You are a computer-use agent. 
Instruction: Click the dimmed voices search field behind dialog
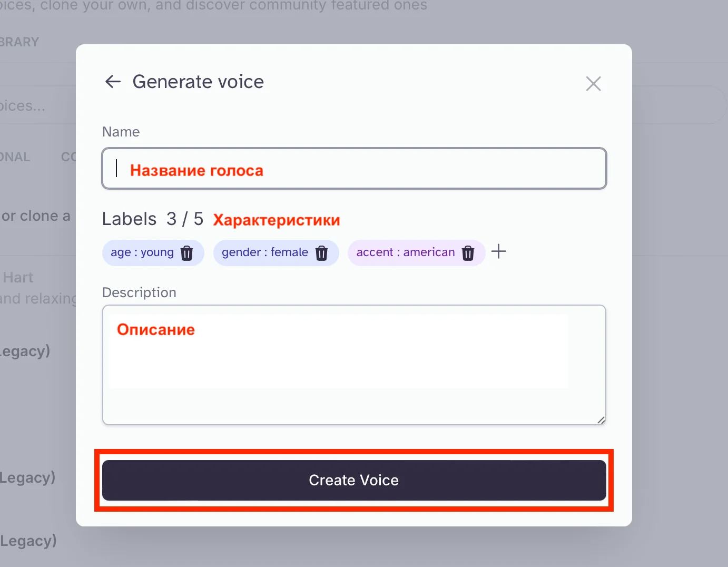coord(32,106)
